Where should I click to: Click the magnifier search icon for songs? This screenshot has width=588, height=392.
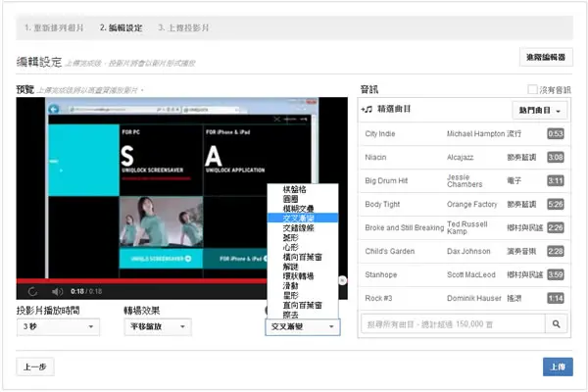point(557,323)
